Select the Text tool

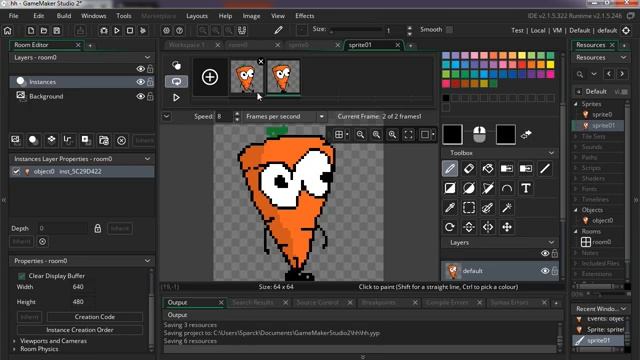pyautogui.click(x=526, y=188)
